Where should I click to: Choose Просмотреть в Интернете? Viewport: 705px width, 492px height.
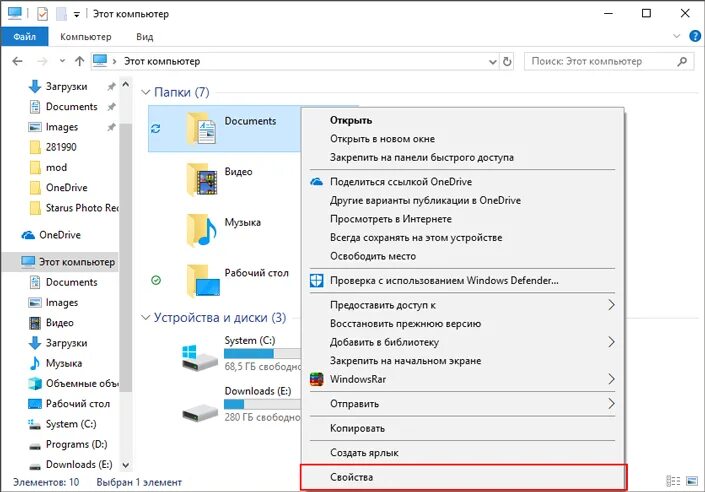[x=462, y=219]
